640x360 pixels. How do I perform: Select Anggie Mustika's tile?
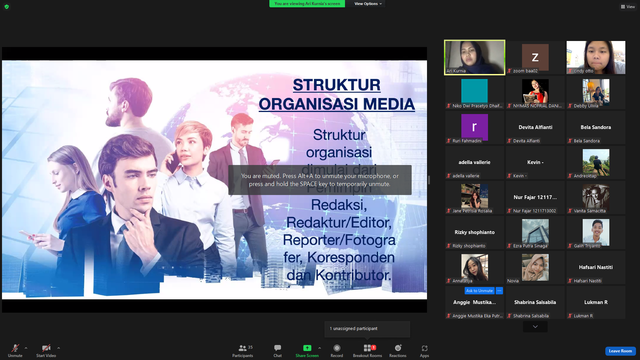pyautogui.click(x=475, y=303)
